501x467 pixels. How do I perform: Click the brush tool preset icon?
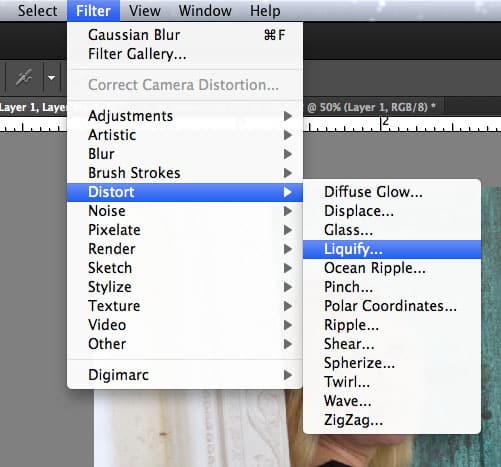(24, 78)
